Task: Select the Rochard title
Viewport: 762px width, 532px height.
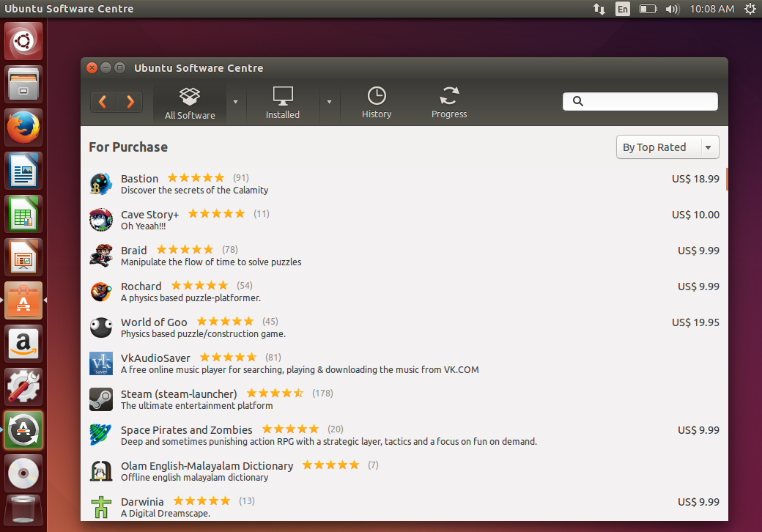Action: (x=141, y=287)
